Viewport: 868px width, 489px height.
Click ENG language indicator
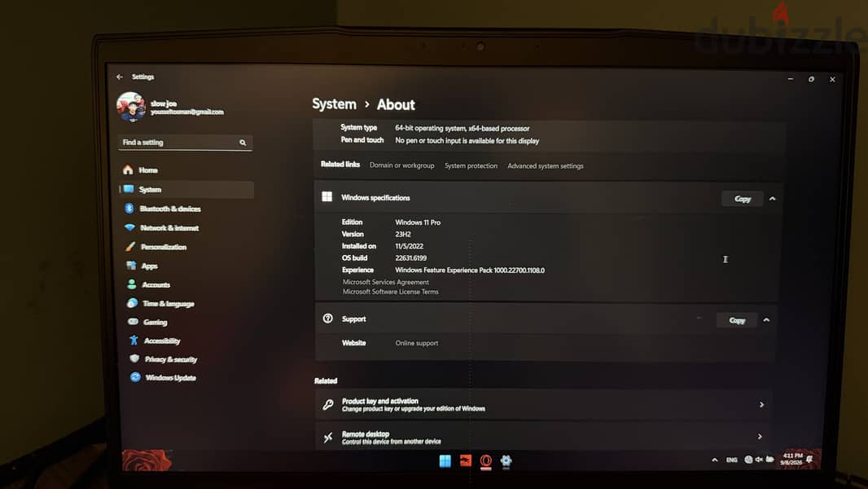tap(731, 460)
